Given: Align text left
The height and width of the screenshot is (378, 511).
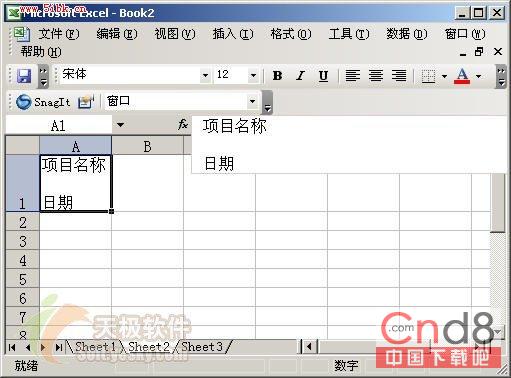Looking at the screenshot, I should pyautogui.click(x=352, y=76).
